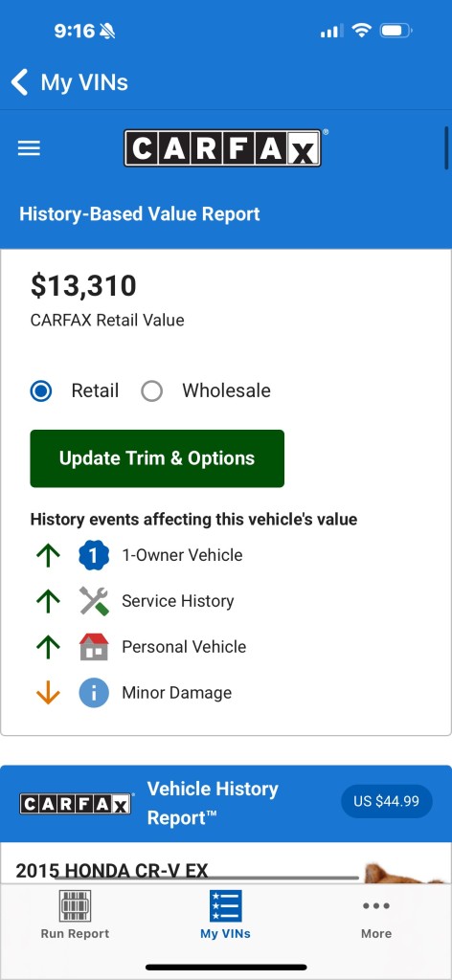Select the Wholesale radio button

click(152, 391)
